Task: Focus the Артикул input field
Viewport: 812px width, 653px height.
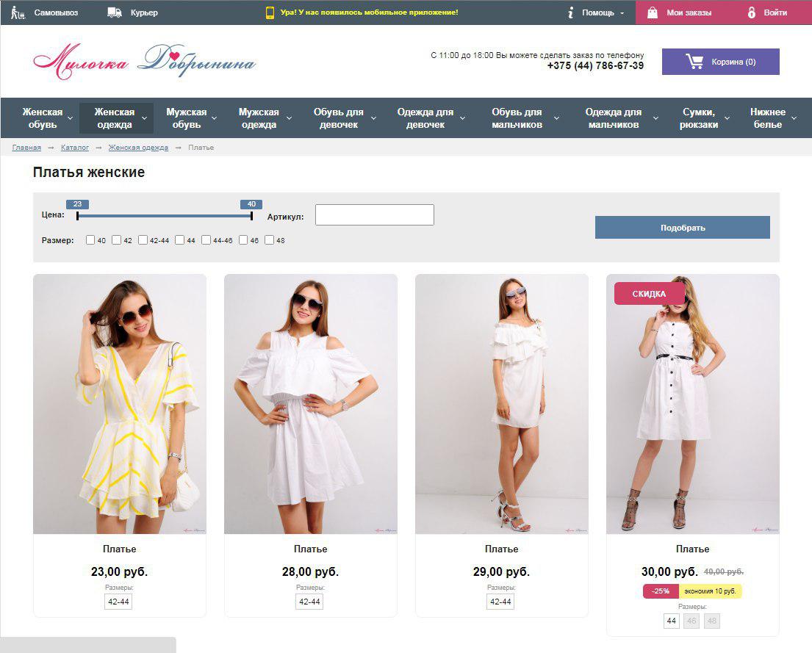Action: [x=374, y=215]
